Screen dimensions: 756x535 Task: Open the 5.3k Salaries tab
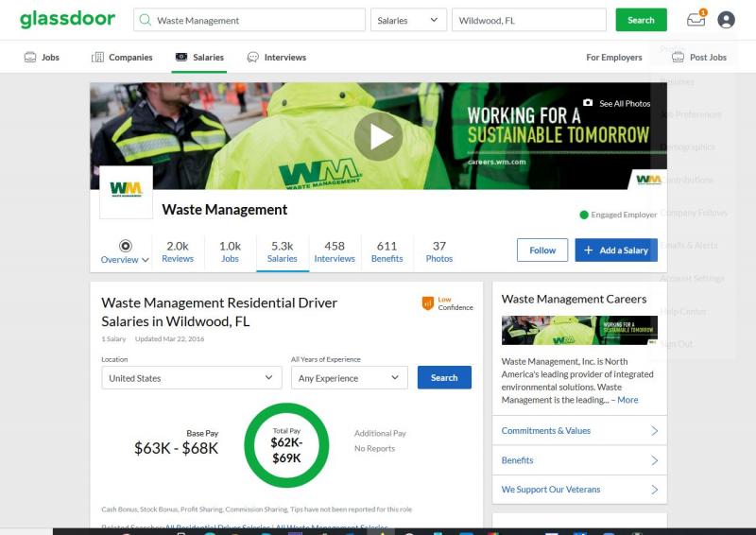(x=283, y=251)
